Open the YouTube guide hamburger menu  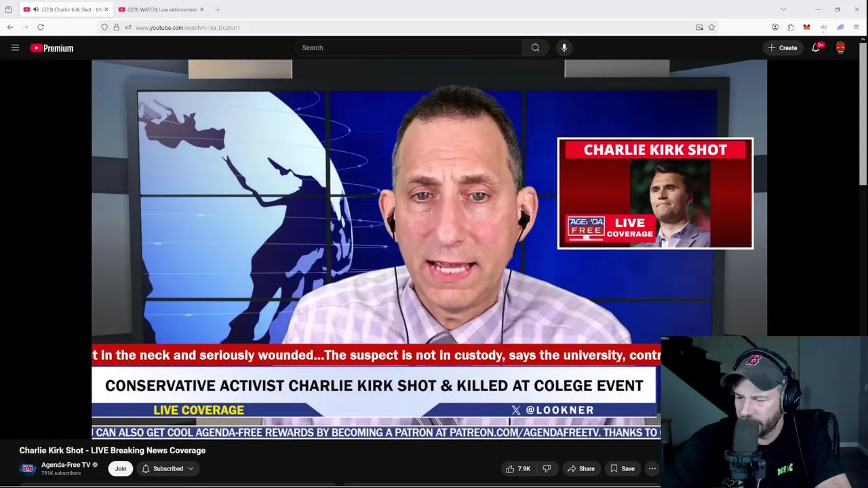15,47
